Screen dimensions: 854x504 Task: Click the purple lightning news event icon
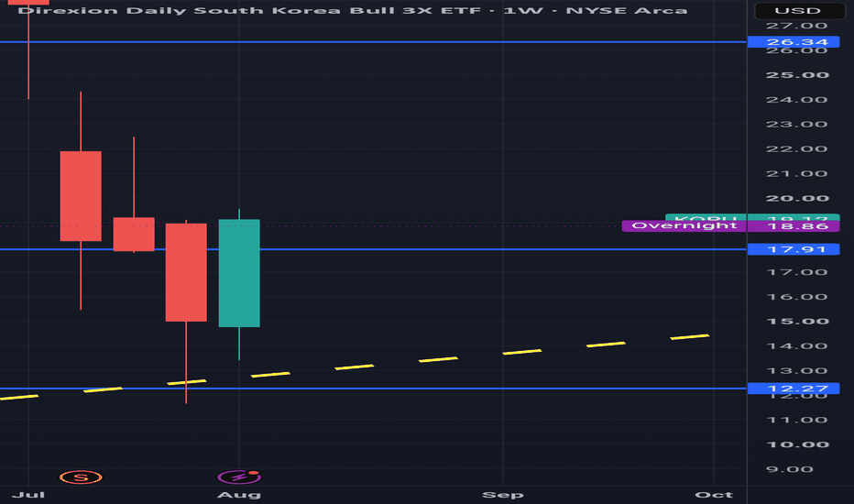point(239,477)
